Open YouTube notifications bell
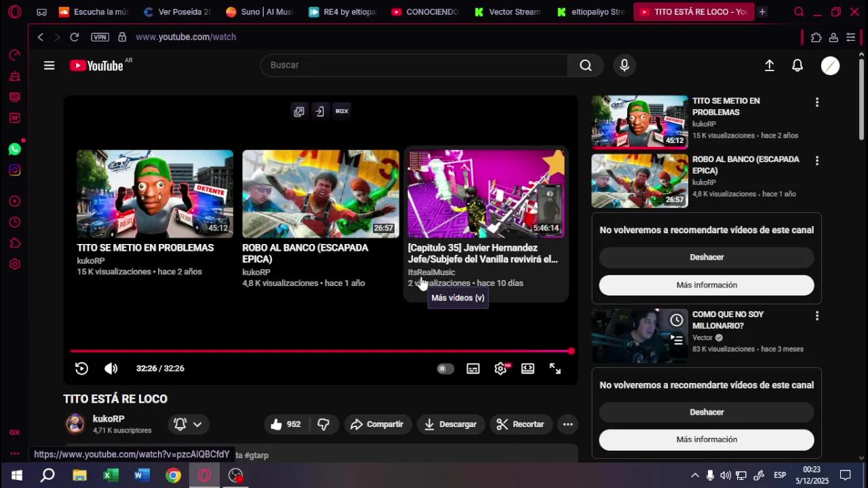Image resolution: width=868 pixels, height=488 pixels. [x=797, y=66]
